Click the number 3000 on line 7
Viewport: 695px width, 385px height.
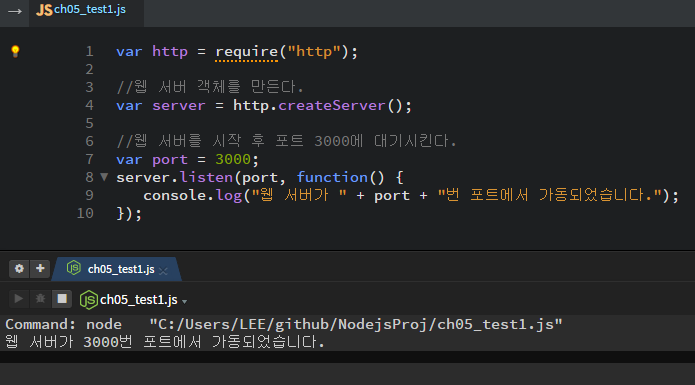point(233,159)
